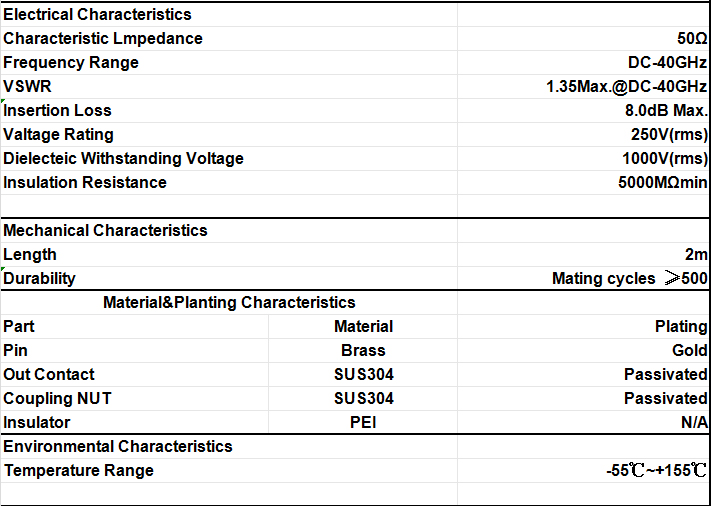Click the Material&Planting Characteristics header cell
The image size is (711, 506).
(x=229, y=302)
